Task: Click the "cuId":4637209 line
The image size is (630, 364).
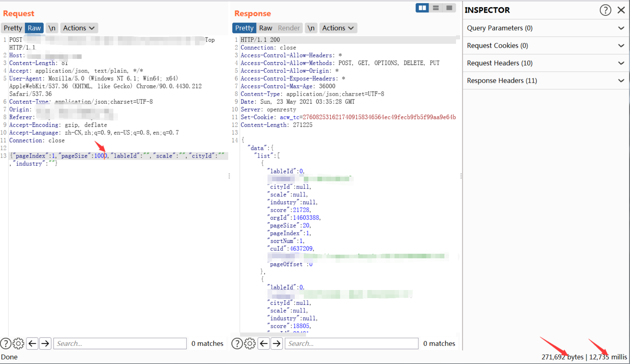Action: pyautogui.click(x=291, y=249)
